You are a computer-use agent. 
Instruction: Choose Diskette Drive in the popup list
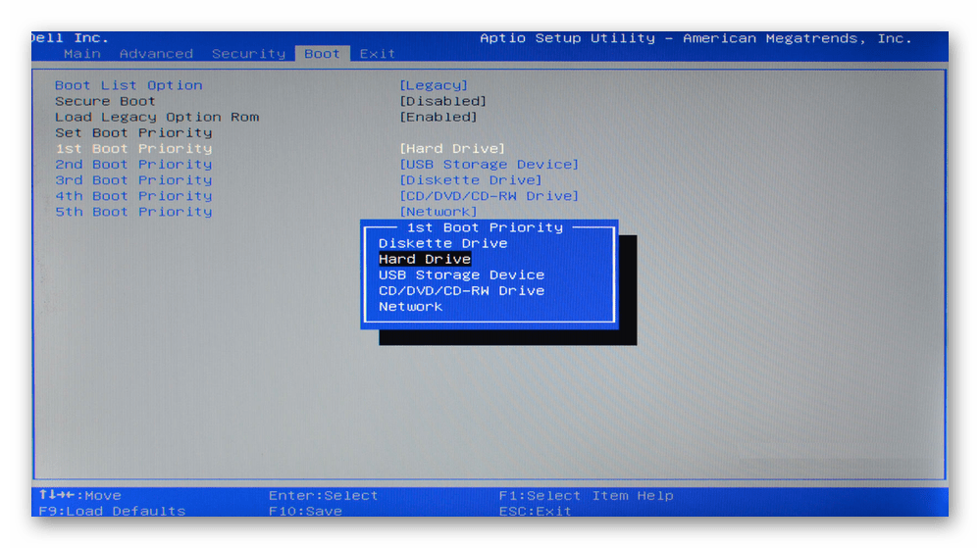(x=442, y=243)
